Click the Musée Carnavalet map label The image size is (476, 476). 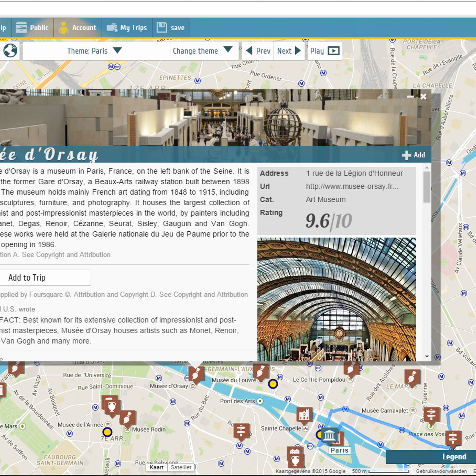(x=385, y=411)
